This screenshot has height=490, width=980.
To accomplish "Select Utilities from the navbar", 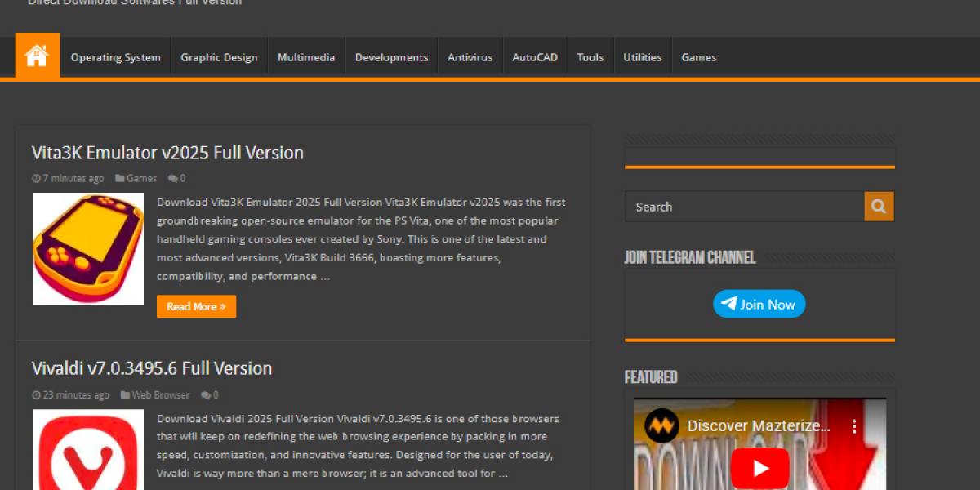I will click(x=643, y=57).
